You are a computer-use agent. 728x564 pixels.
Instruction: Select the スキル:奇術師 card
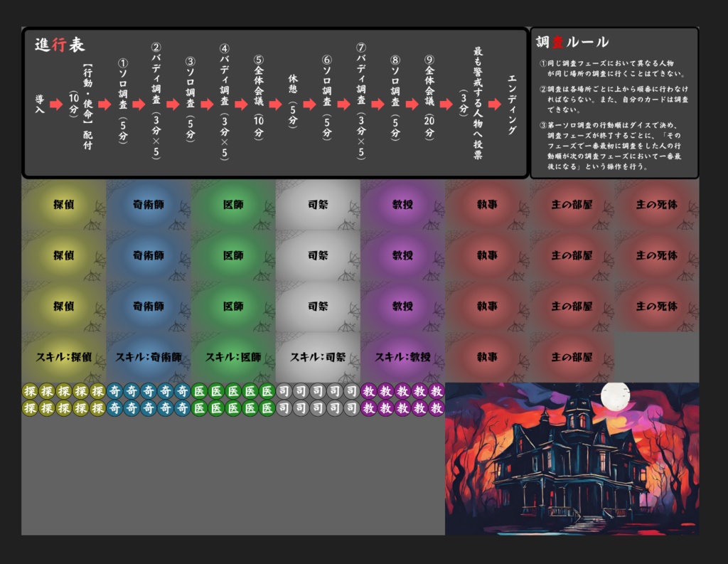pyautogui.click(x=149, y=357)
